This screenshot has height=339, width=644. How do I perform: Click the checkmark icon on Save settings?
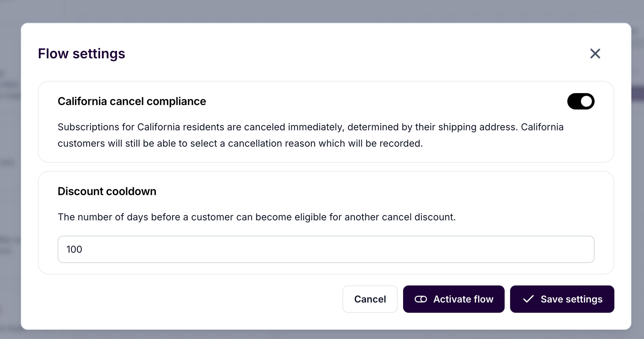(x=528, y=299)
